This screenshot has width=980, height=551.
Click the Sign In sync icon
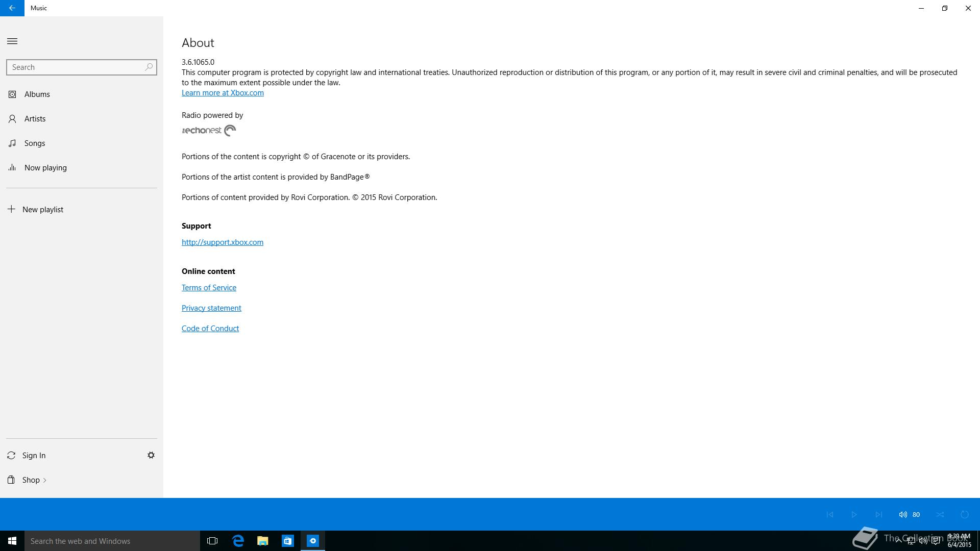[x=11, y=455]
